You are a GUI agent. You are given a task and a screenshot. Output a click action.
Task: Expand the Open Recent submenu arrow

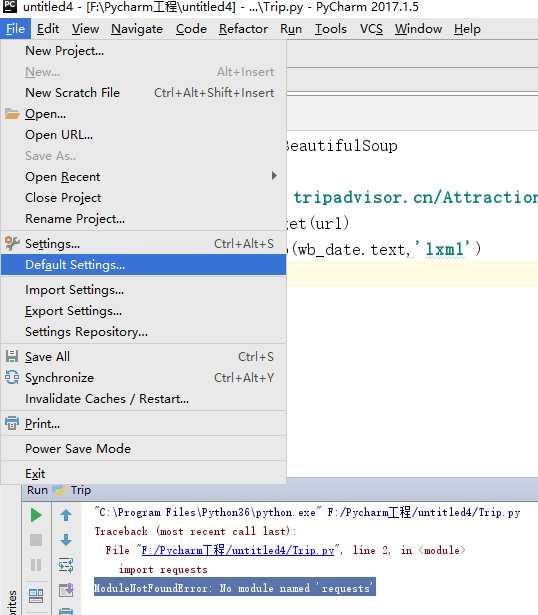pos(274,176)
